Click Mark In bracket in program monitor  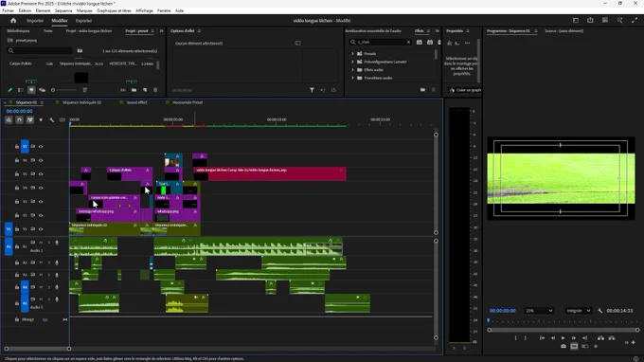point(515,337)
